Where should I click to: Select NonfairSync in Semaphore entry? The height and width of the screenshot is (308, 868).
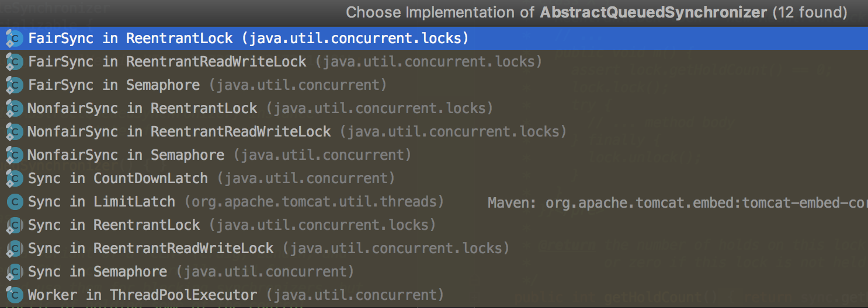coord(434,155)
